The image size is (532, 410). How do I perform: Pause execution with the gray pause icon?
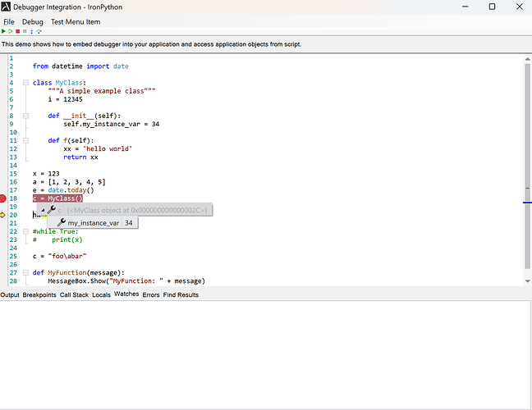coord(25,31)
